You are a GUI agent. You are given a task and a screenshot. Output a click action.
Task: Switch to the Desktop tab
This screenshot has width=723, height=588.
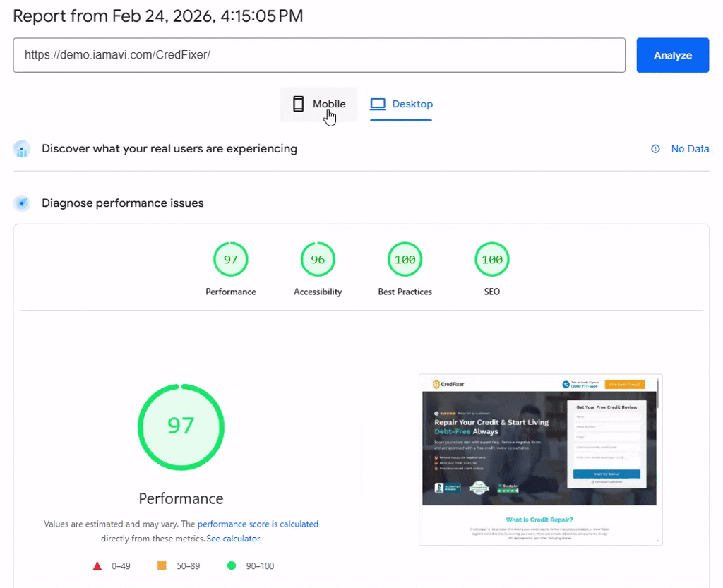(402, 104)
